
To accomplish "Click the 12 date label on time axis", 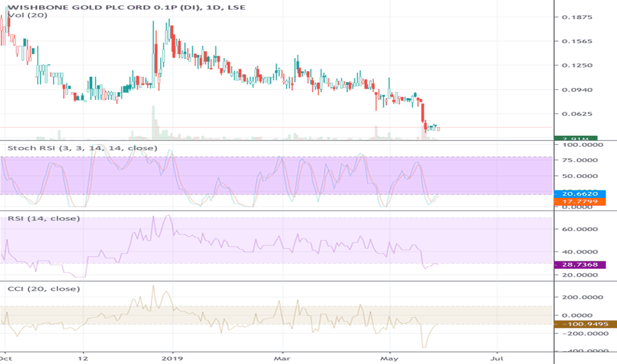I will tap(83, 359).
